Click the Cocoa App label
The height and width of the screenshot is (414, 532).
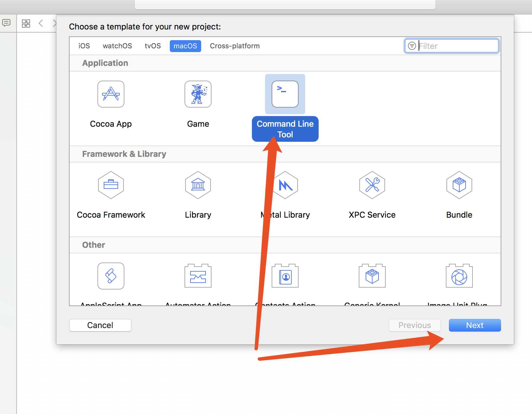pos(111,124)
